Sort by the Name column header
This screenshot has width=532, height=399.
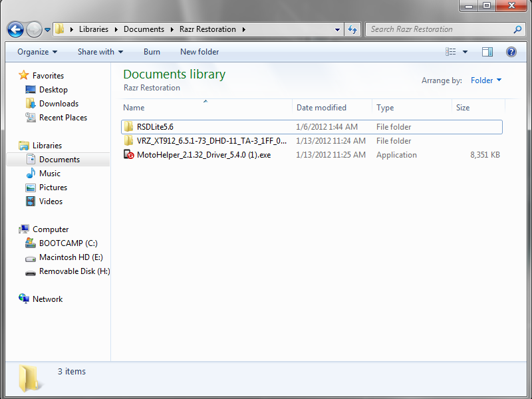pos(206,108)
